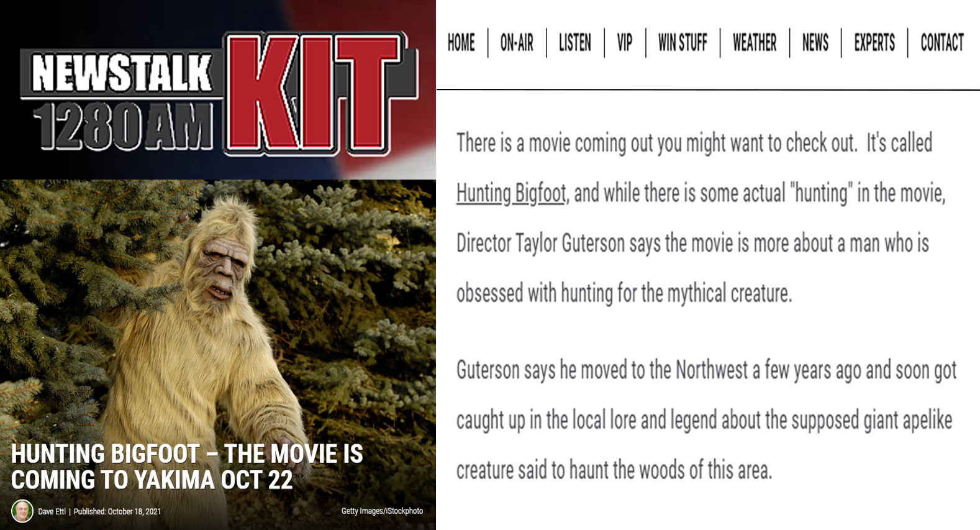980x530 pixels.
Task: Click the paragraph about Guterson moving Northwest
Action: pyautogui.click(x=706, y=420)
